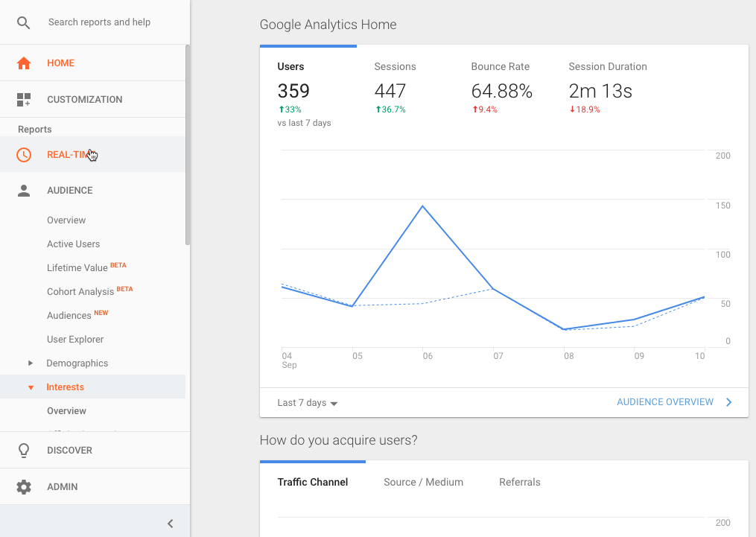Open Overview under Interests
756x537 pixels.
[66, 411]
